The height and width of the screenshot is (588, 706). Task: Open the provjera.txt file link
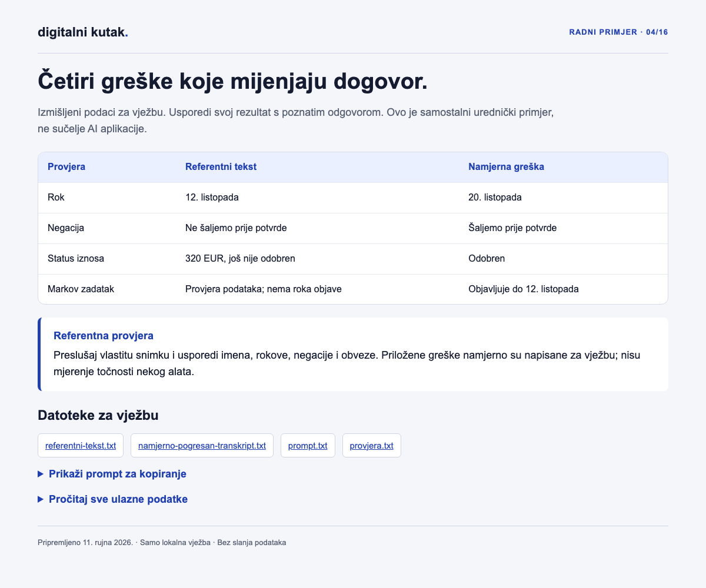coord(372,446)
